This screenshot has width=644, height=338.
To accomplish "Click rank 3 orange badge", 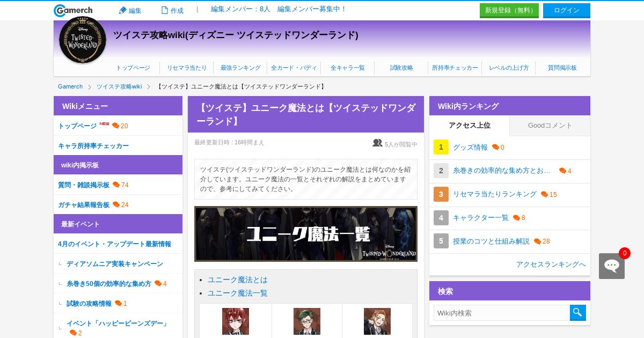I will 441,194.
